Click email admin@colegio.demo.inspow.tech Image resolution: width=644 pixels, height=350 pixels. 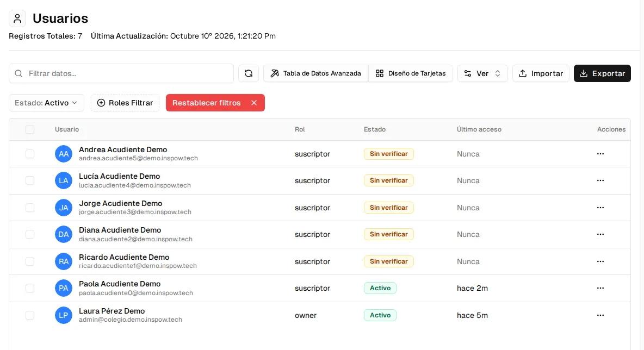(130, 320)
